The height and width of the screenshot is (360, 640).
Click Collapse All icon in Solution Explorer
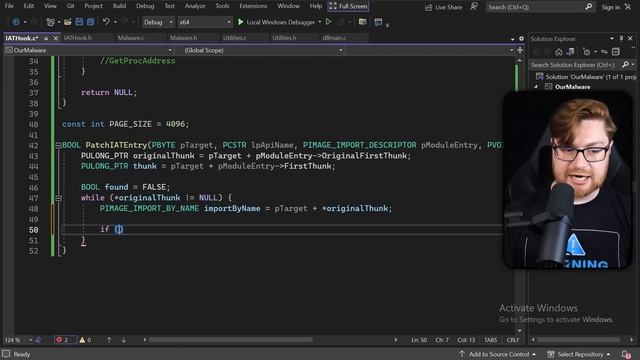click(x=616, y=52)
